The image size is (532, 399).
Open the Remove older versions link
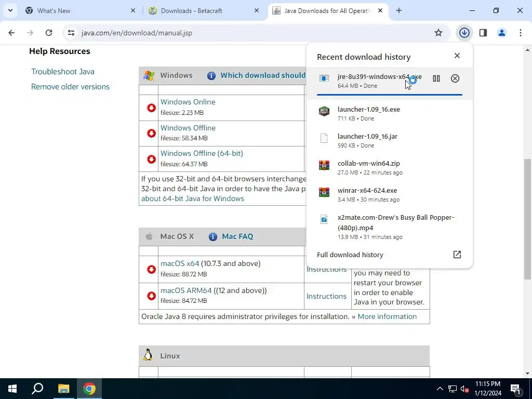(70, 87)
